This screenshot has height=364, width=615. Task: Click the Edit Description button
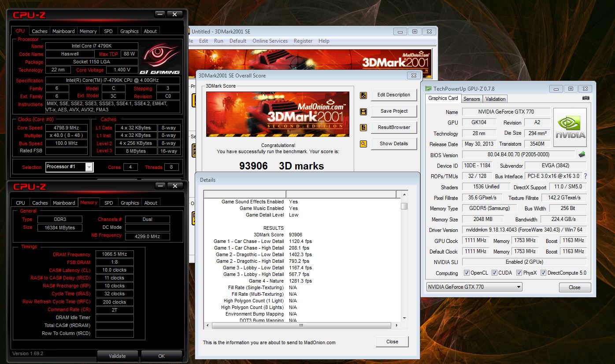point(394,95)
